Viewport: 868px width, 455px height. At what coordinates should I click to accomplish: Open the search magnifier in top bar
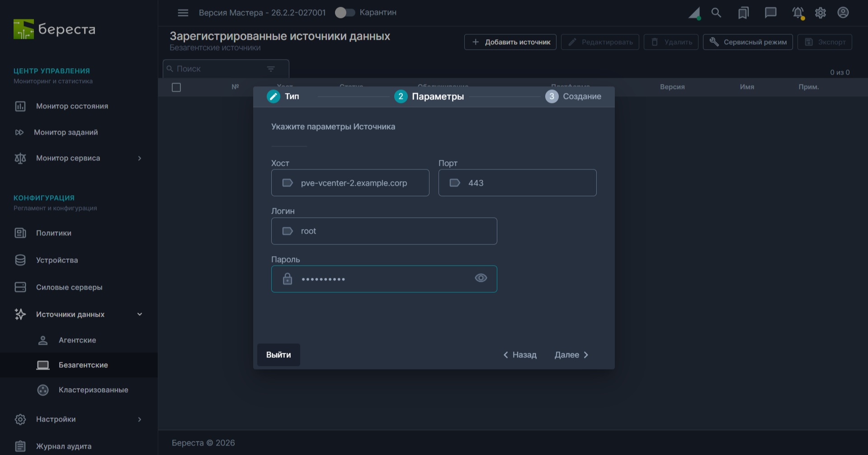pos(716,13)
